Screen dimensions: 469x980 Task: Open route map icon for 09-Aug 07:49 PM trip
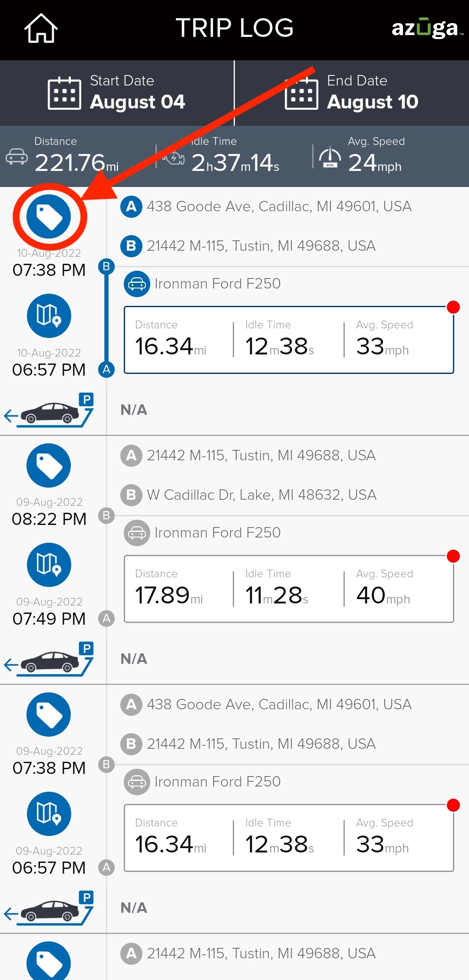(x=49, y=565)
